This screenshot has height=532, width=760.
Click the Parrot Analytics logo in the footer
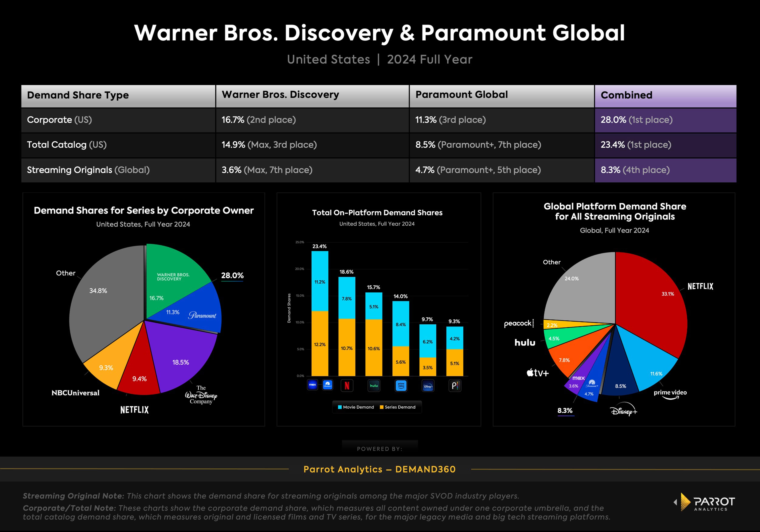[704, 502]
